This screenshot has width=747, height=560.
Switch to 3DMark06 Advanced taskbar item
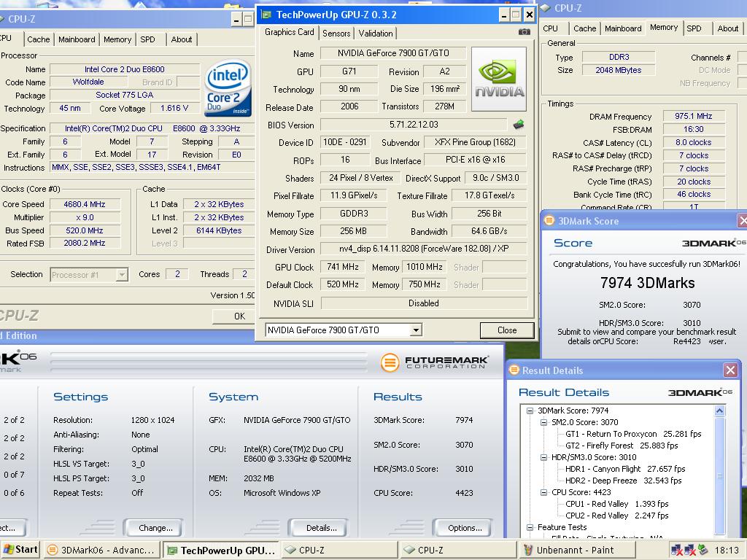[x=101, y=550]
